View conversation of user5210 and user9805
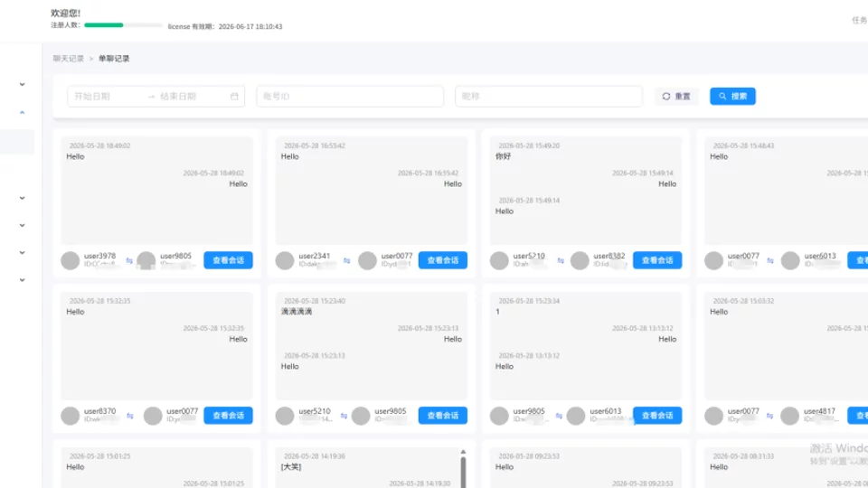 443,416
